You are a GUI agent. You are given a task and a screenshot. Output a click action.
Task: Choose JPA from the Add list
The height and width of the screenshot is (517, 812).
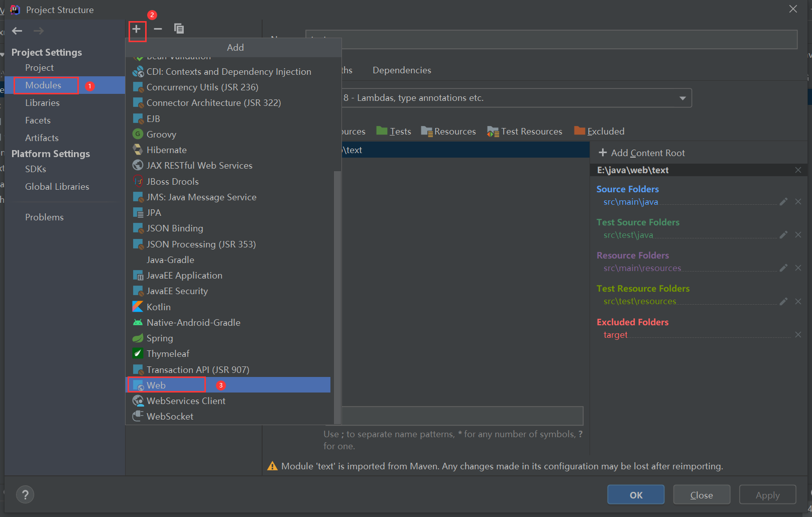[228, 213]
